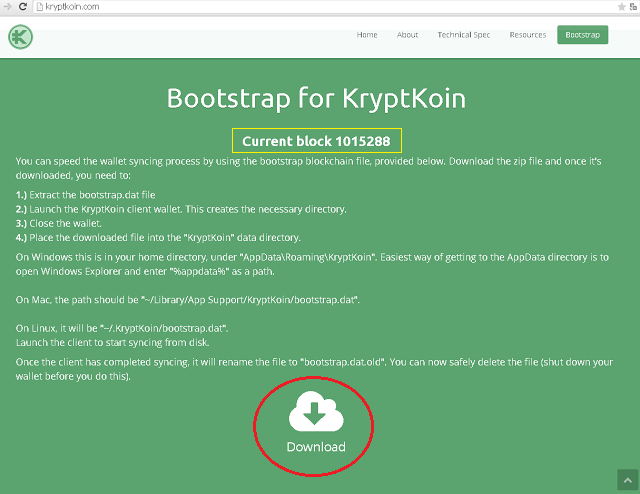Viewport: 640px width, 494px height.
Task: Open the Technical Spec page
Action: point(464,35)
